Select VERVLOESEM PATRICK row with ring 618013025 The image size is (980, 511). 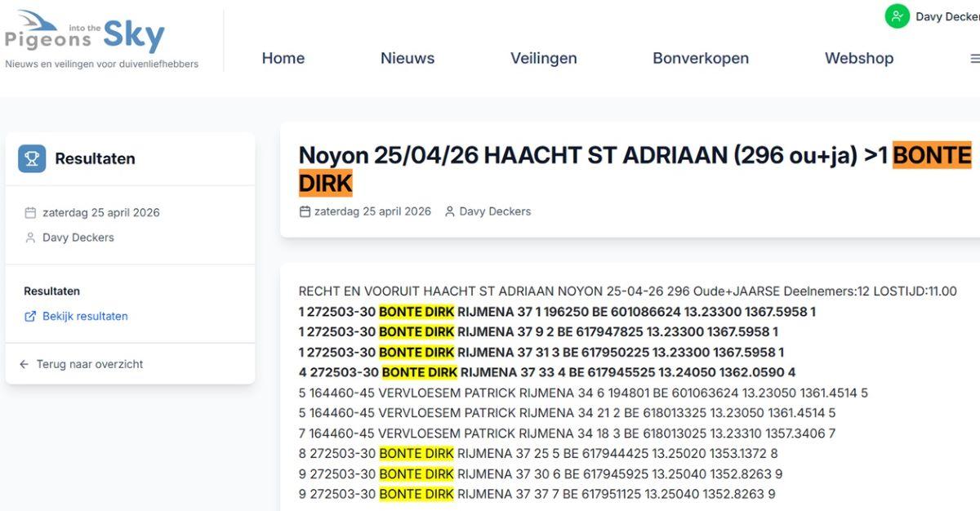(568, 433)
